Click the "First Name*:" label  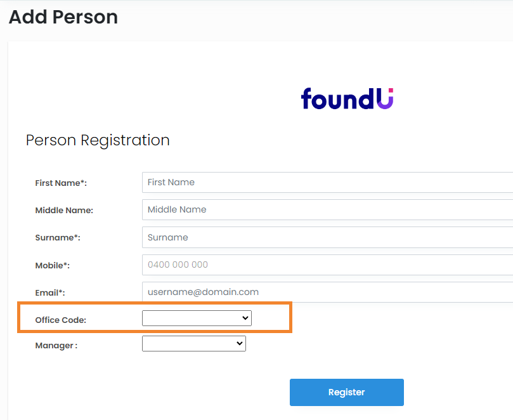tap(61, 183)
